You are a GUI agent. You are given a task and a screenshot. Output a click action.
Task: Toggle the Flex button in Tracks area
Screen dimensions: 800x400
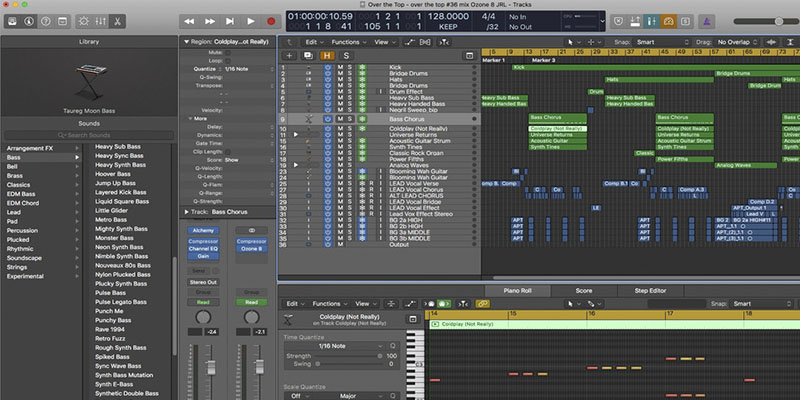(x=425, y=42)
